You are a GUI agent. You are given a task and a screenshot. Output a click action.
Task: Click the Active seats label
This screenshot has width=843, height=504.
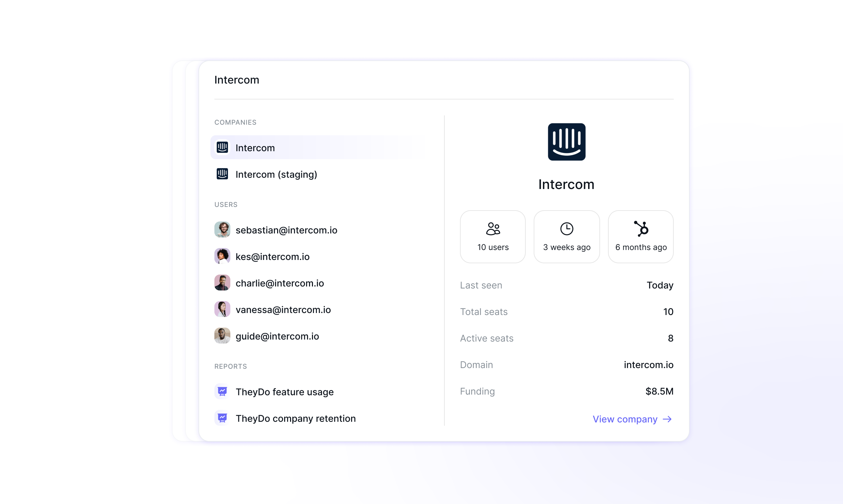tap(487, 338)
